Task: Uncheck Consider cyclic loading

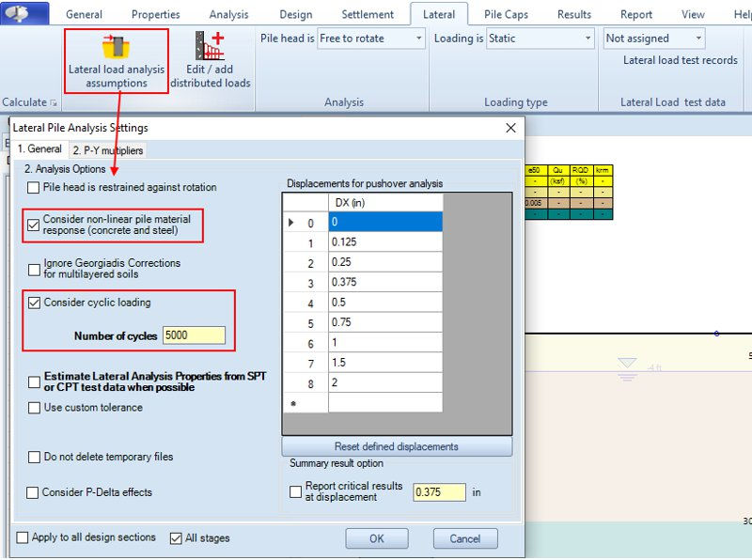Action: 34,303
